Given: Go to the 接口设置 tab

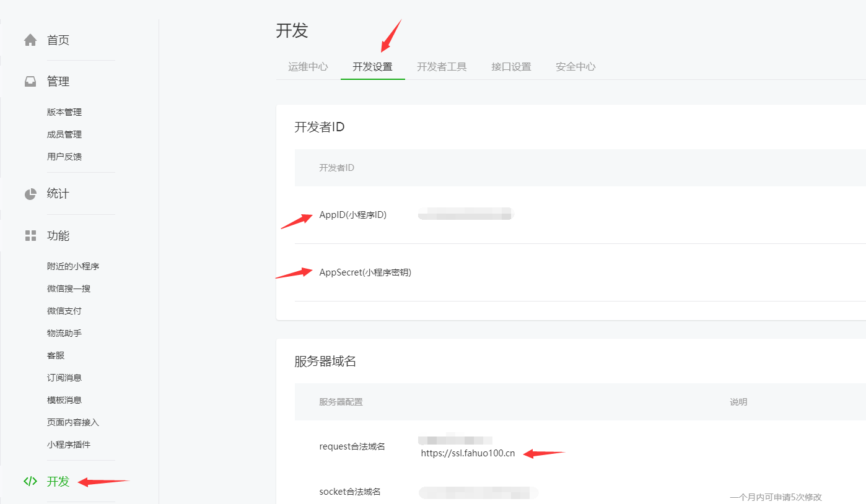Looking at the screenshot, I should click(511, 67).
